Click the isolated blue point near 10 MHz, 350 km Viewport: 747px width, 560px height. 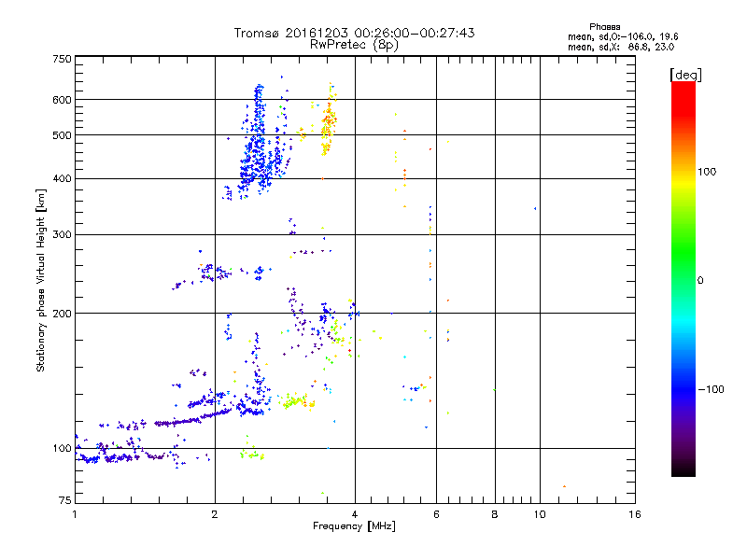coord(535,208)
